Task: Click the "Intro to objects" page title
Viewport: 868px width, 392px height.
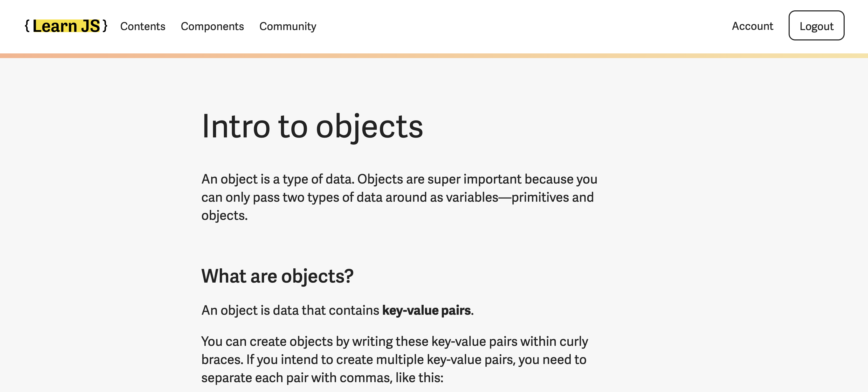Action: [x=312, y=126]
